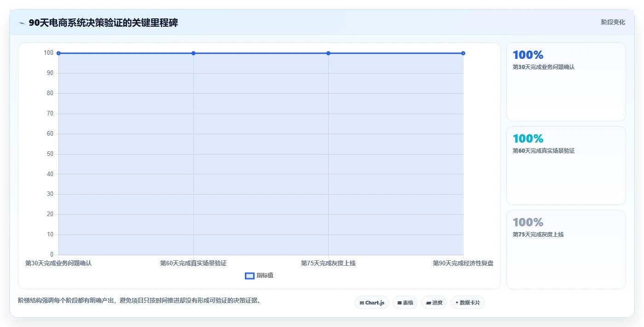Screen dimensions: 644x327
Task: Click y-axis tick label 80
Action: point(50,93)
